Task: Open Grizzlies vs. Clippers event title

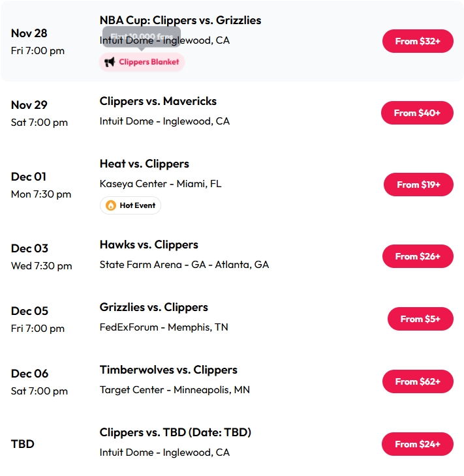Action: point(153,307)
